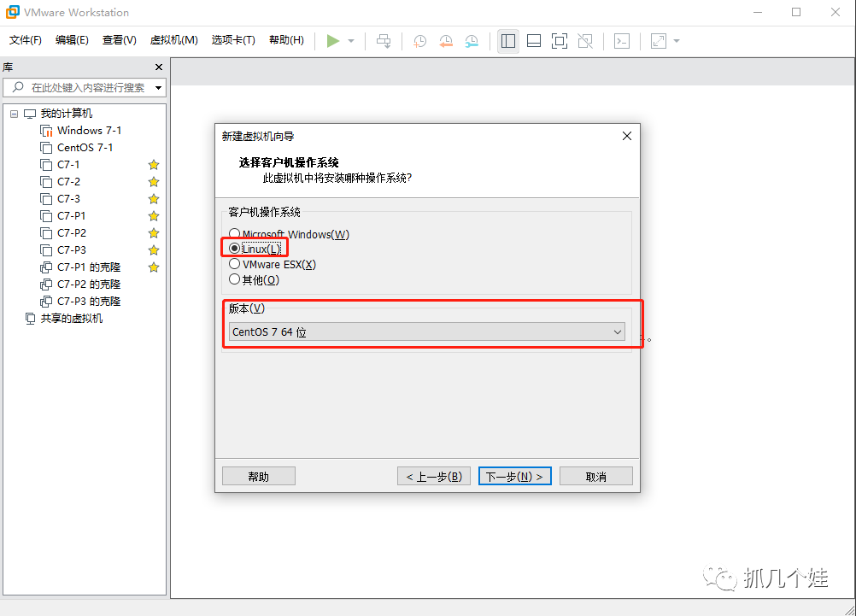Click the 取消 cancel button
The width and height of the screenshot is (856, 616).
(596, 476)
